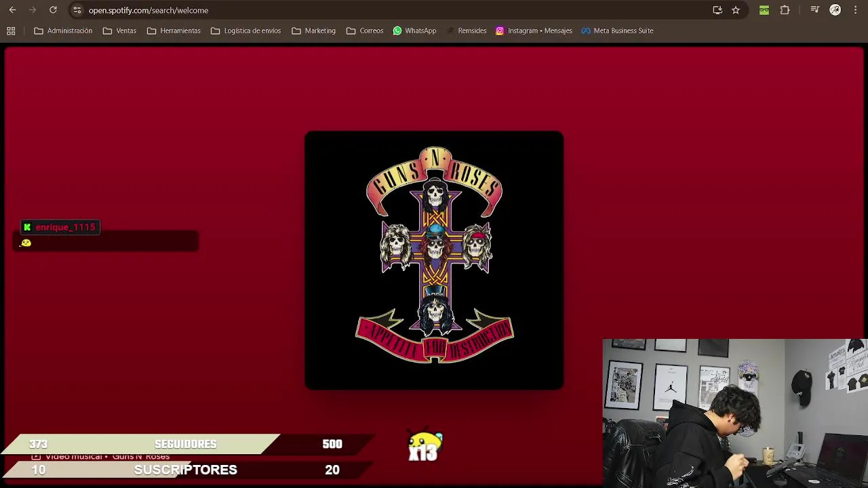Click the browser forward arrow
Image resolution: width=868 pixels, height=488 pixels.
click(33, 10)
